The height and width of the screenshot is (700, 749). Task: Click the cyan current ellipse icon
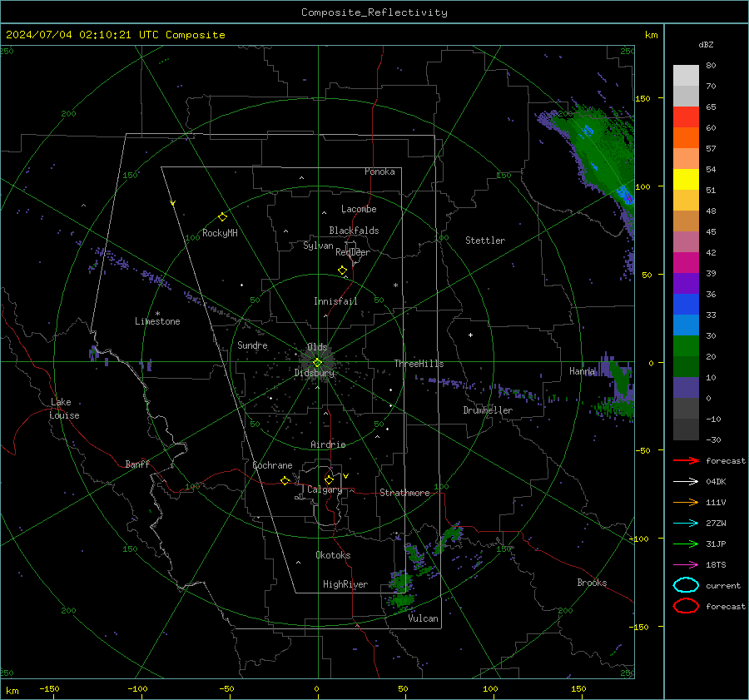click(686, 585)
